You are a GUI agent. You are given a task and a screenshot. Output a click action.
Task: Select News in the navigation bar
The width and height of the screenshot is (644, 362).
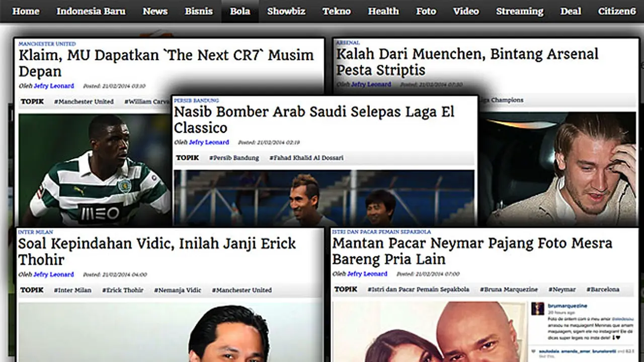pyautogui.click(x=155, y=11)
